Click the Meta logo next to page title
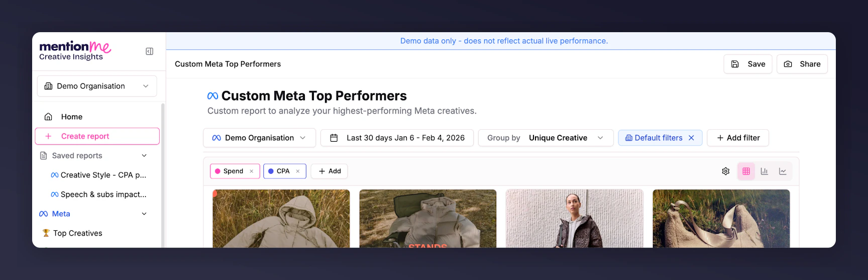 point(212,96)
